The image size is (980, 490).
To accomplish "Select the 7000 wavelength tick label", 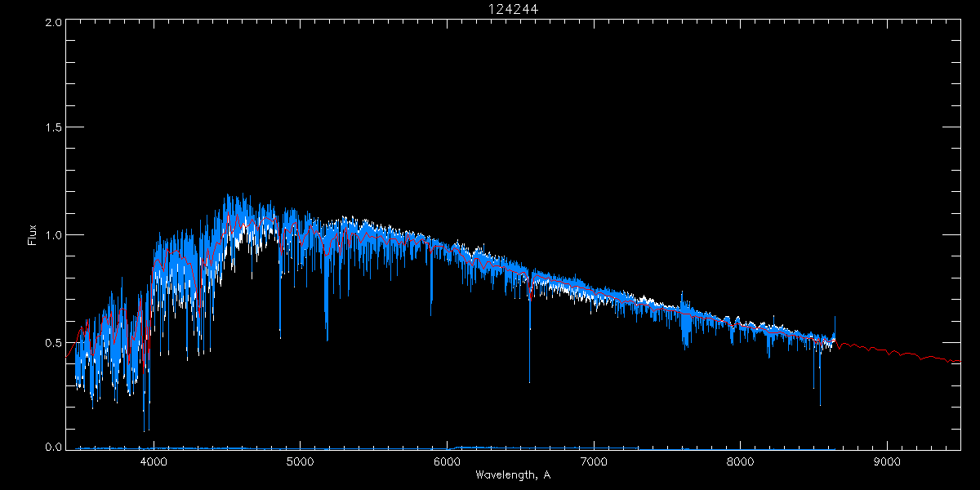I will click(x=594, y=461).
